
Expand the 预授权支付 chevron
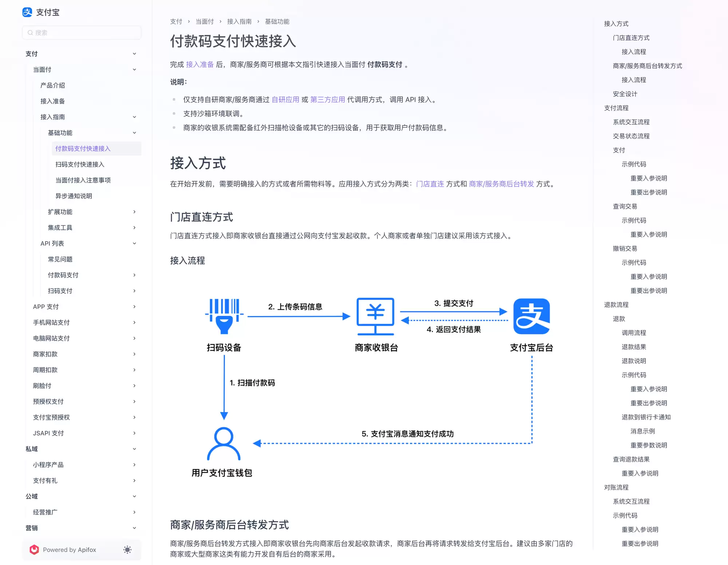pos(134,402)
